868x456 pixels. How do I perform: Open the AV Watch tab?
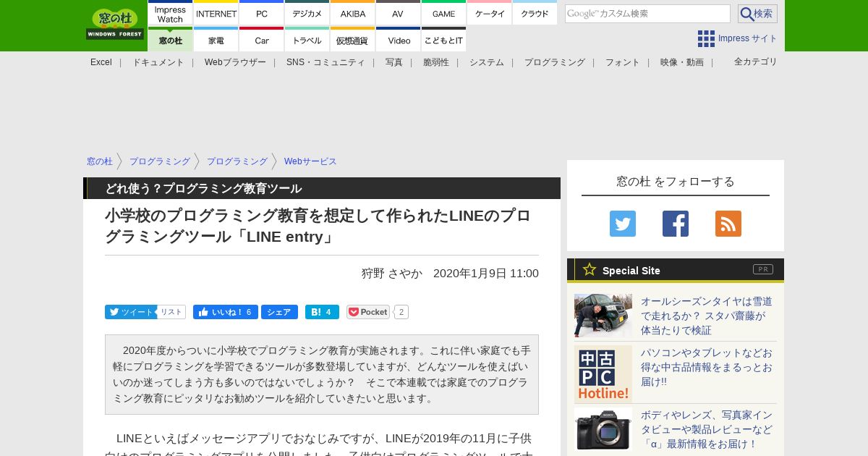tap(399, 14)
